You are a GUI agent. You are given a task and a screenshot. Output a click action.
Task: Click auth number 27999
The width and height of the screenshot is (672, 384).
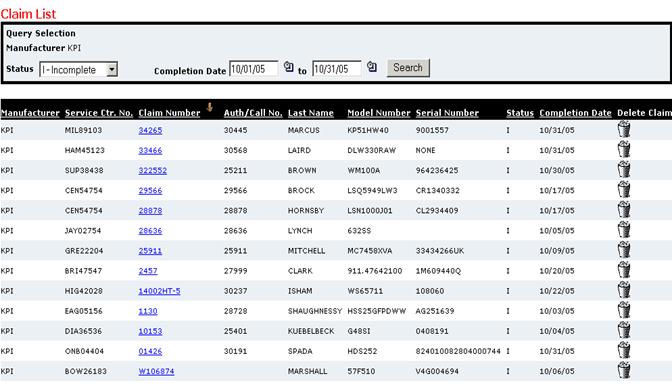point(236,271)
